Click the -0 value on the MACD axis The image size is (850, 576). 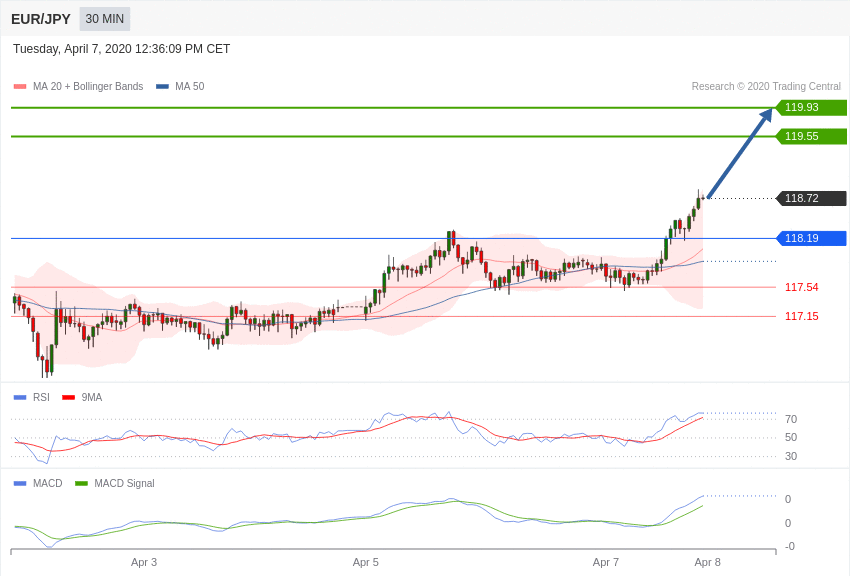pyautogui.click(x=790, y=546)
